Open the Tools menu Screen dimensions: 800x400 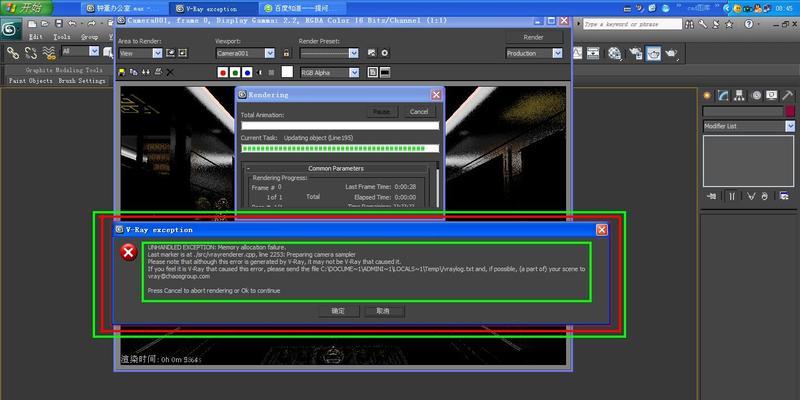coord(62,37)
